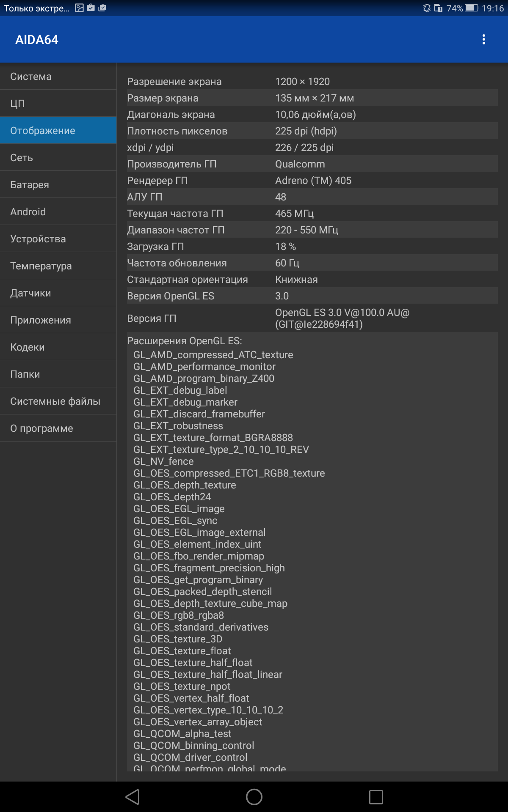
Task: Open the Устройства section
Action: (58, 239)
